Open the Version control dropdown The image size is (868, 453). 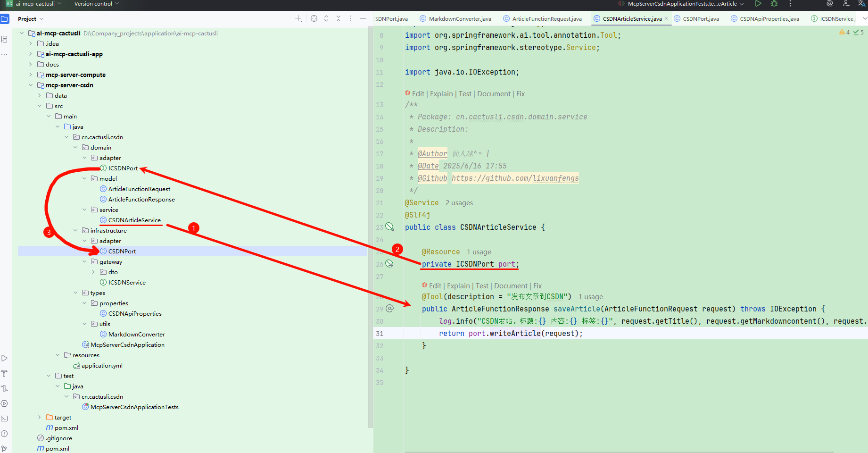pos(97,4)
